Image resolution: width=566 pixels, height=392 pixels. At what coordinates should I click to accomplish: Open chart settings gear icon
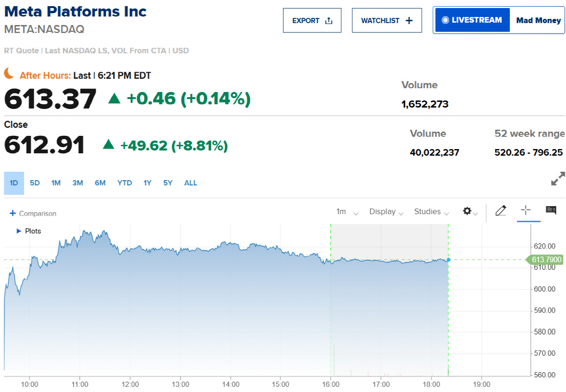pos(467,211)
